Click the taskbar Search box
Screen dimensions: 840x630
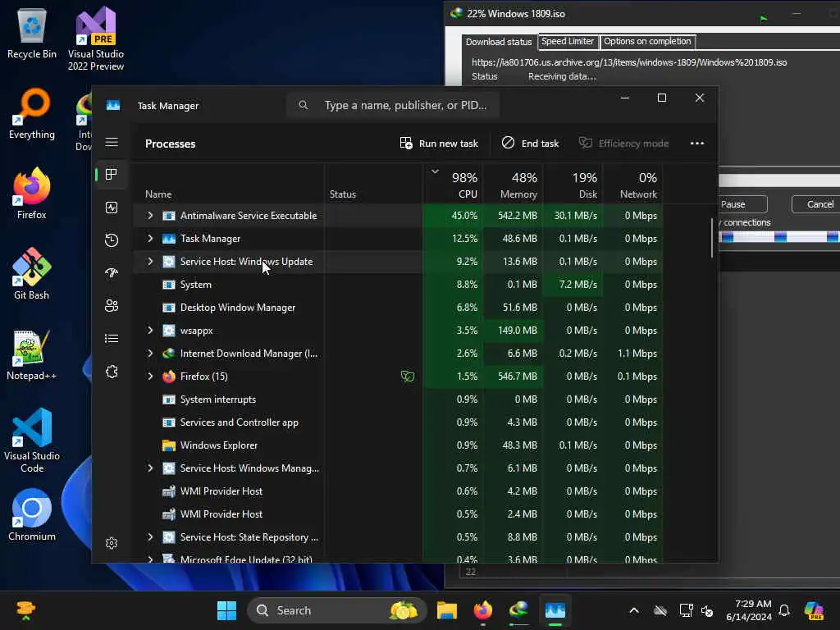(337, 610)
